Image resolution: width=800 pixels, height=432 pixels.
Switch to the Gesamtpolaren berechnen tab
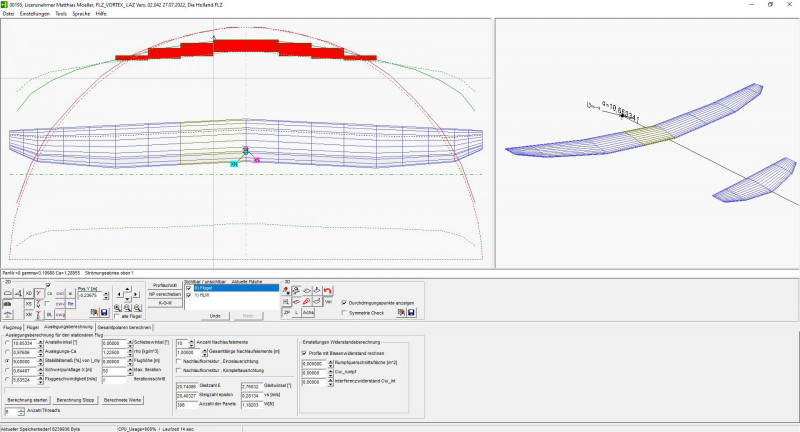tap(125, 327)
